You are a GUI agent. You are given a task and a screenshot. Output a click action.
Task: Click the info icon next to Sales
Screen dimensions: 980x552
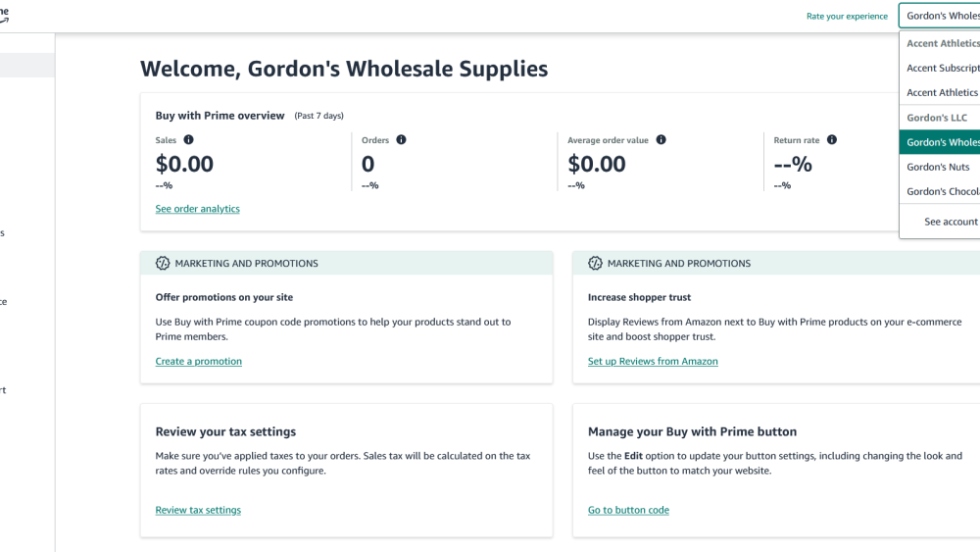[188, 140]
